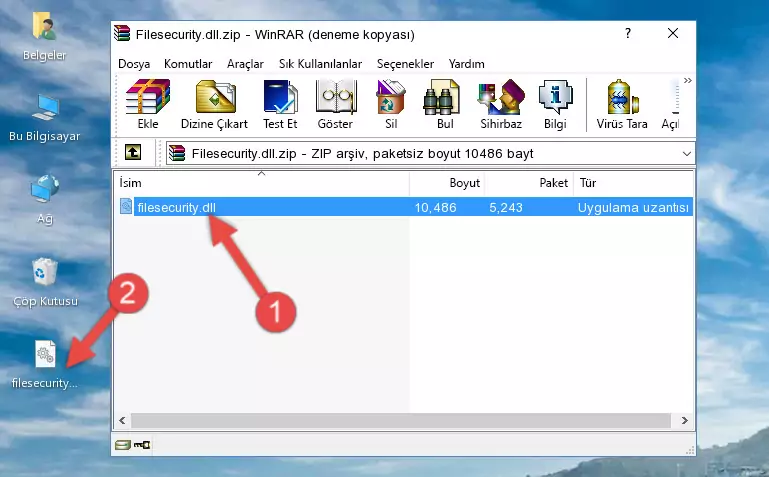Sort by the İsim column header
The height and width of the screenshot is (477, 769).
(x=261, y=183)
